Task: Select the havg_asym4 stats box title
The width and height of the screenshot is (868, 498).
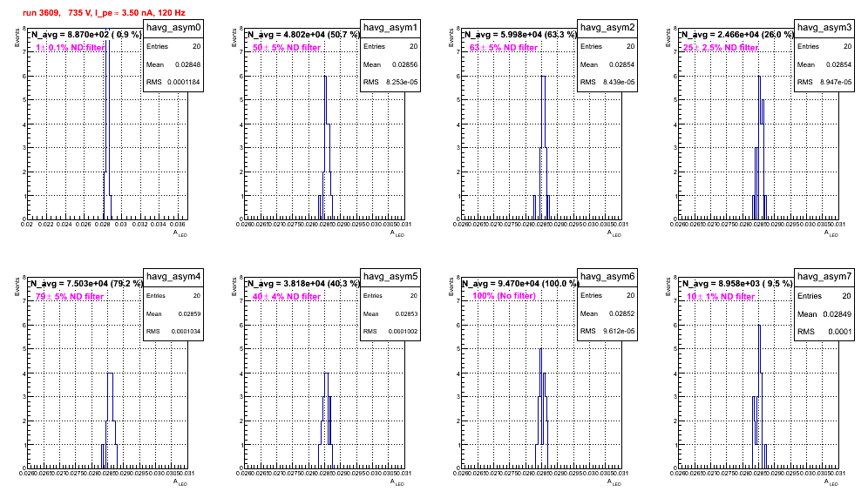Action: click(x=173, y=276)
